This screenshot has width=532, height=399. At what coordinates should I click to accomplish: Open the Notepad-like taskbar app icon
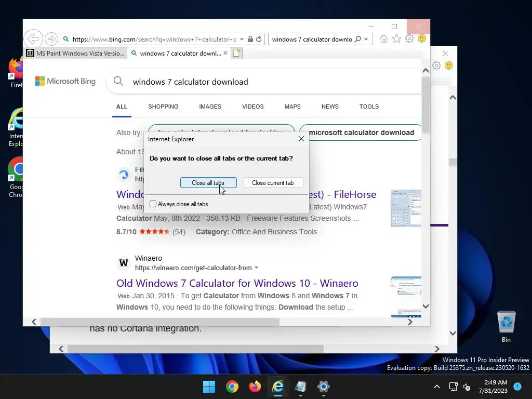pos(301,387)
